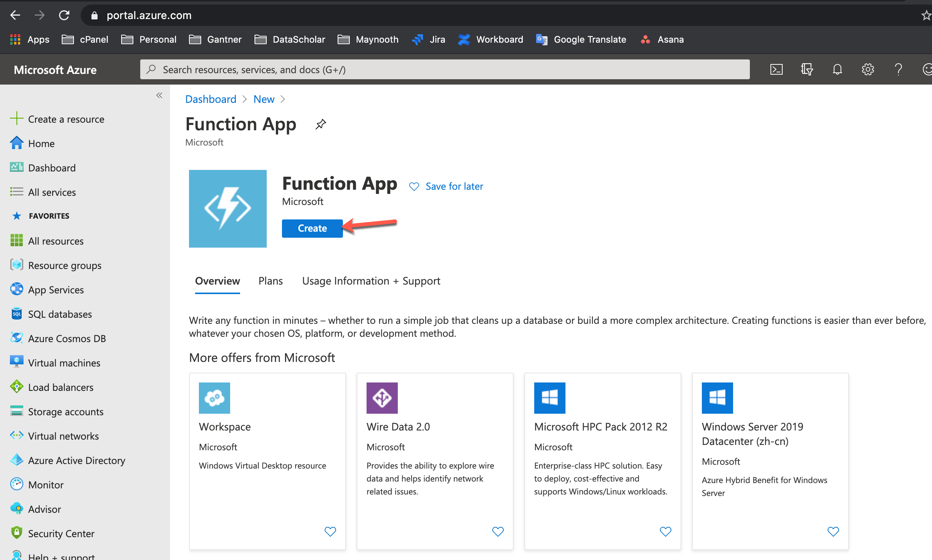The height and width of the screenshot is (560, 932).
Task: Switch to the Plans tab
Action: (271, 281)
